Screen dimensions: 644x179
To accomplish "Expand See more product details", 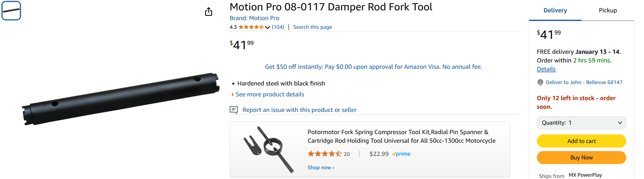I will coord(270,94).
